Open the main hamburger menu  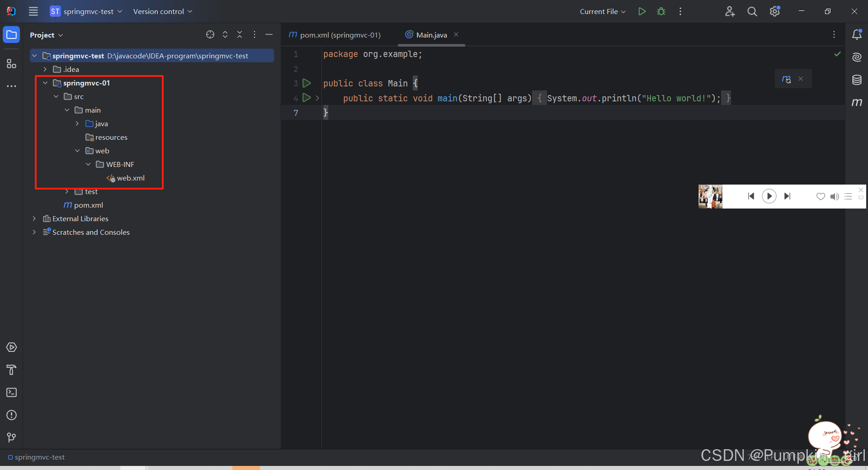(x=33, y=12)
